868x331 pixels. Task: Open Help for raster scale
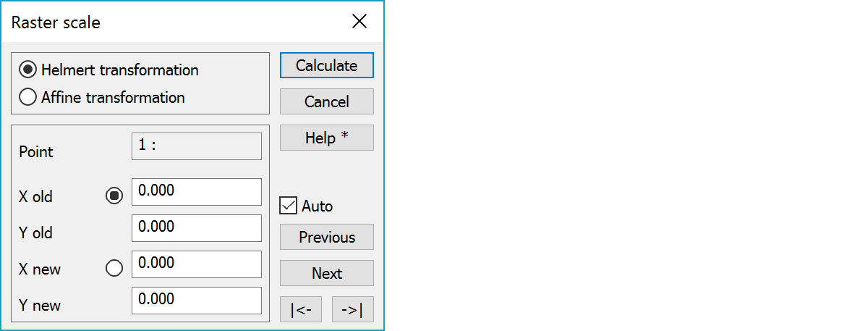(x=327, y=138)
